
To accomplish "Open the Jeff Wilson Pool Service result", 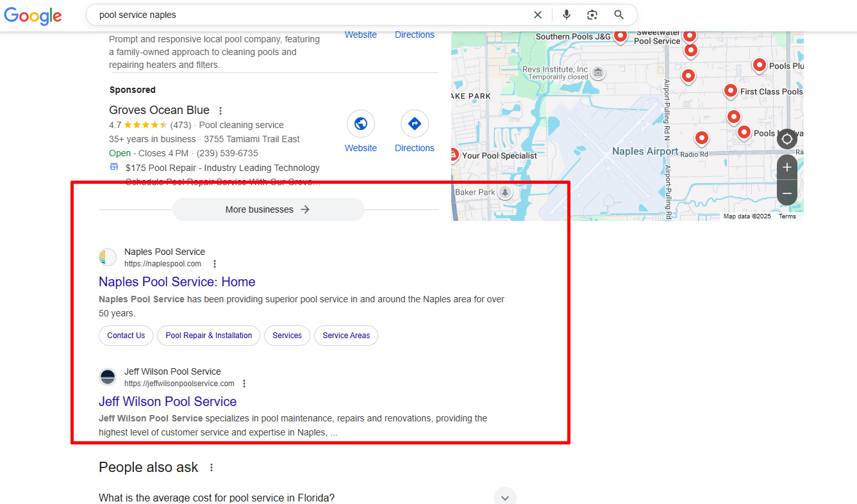I will point(167,402).
